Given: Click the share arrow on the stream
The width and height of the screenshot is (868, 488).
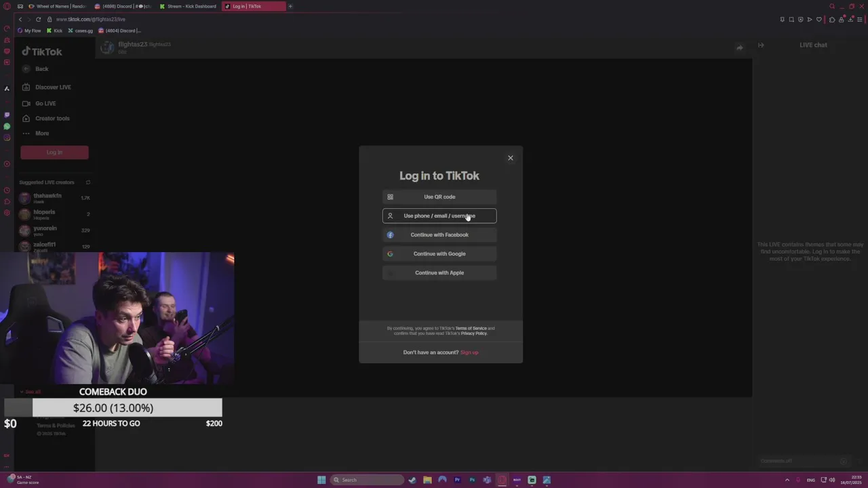Looking at the screenshot, I should click(740, 47).
